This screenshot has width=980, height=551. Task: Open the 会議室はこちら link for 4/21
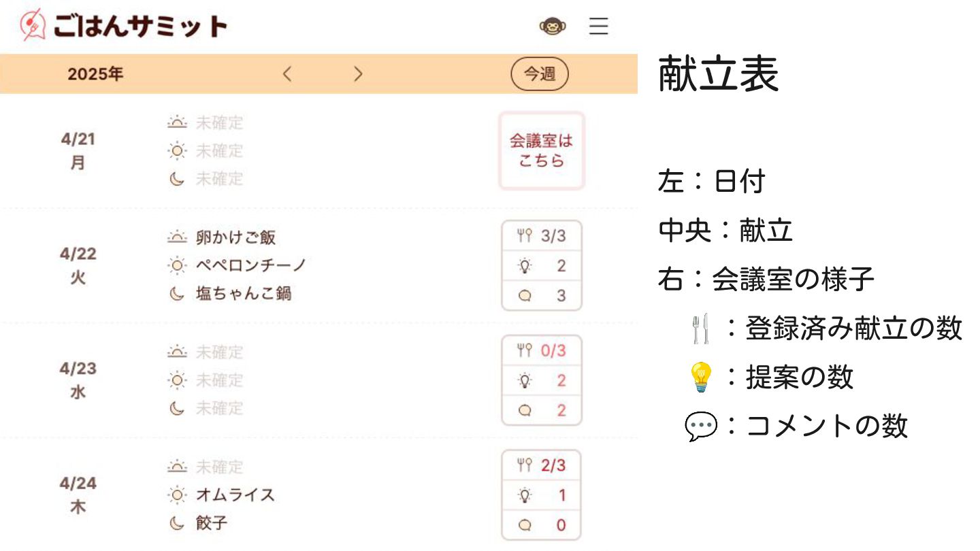point(542,150)
